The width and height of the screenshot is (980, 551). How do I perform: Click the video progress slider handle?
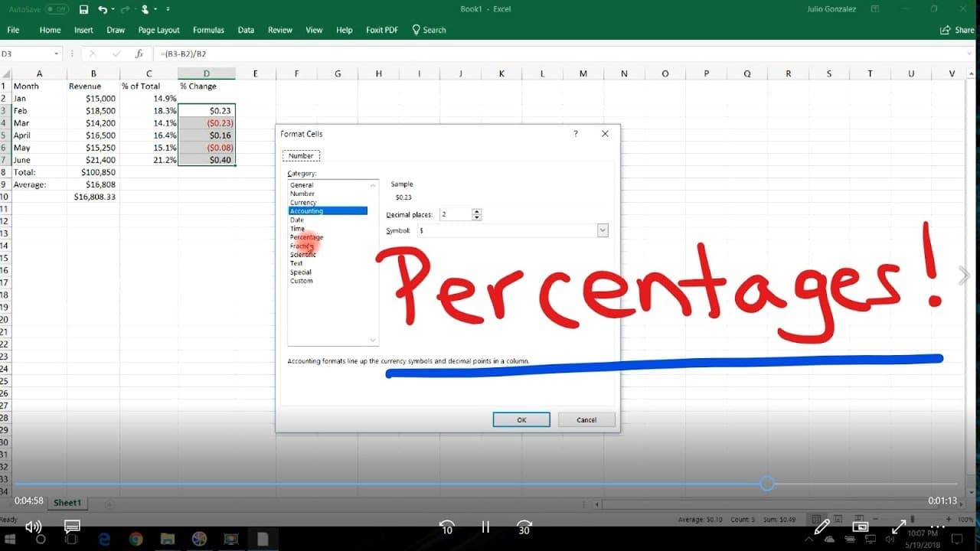tap(767, 484)
